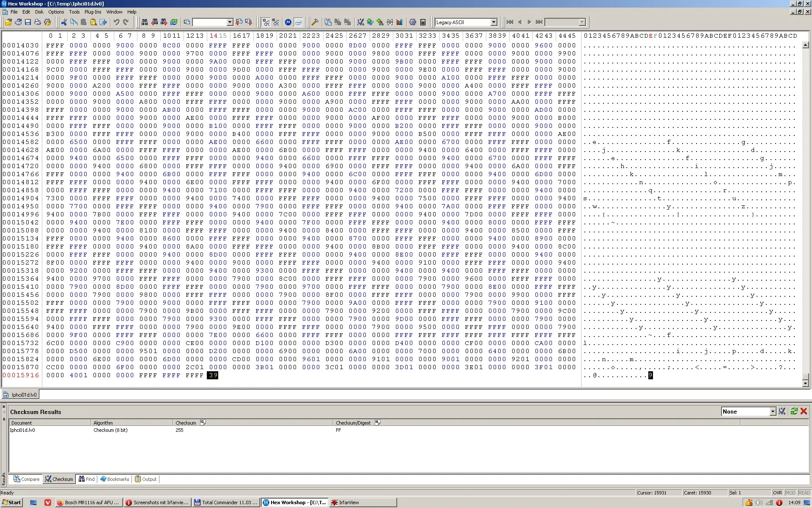Click the histogram chart toolbar icon

[x=399, y=22]
